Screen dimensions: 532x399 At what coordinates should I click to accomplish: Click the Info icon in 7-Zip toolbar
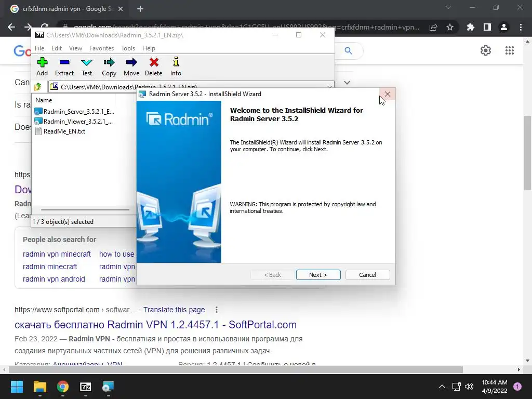click(x=176, y=62)
